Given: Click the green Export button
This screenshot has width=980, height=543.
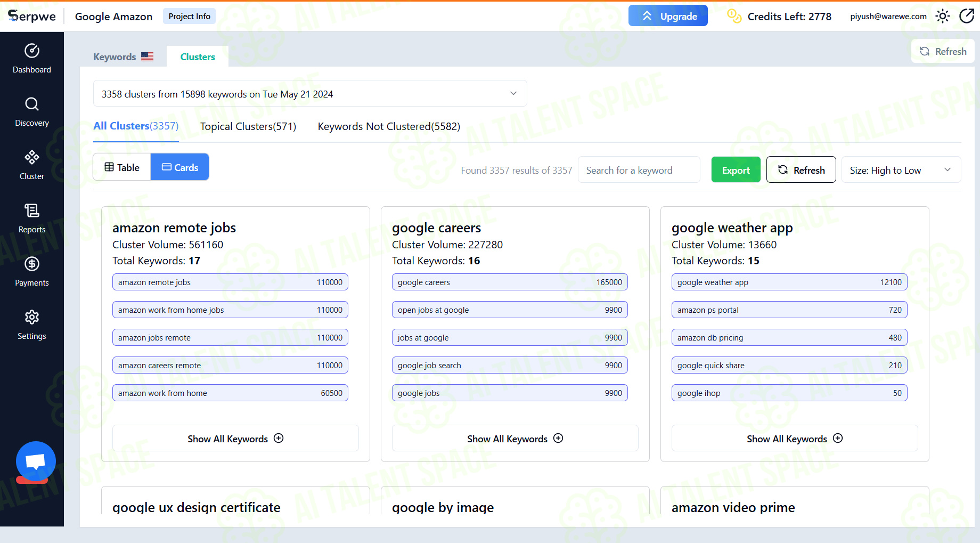Looking at the screenshot, I should (736, 170).
